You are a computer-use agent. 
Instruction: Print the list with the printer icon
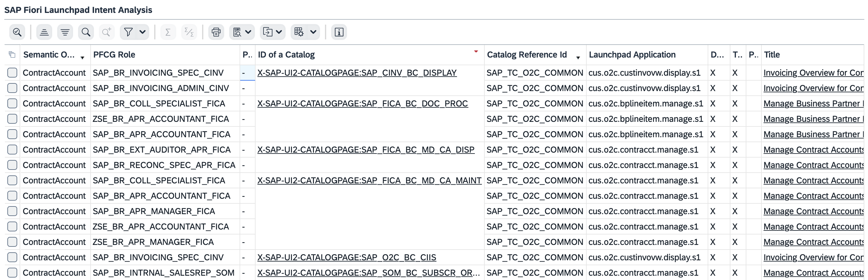point(216,32)
